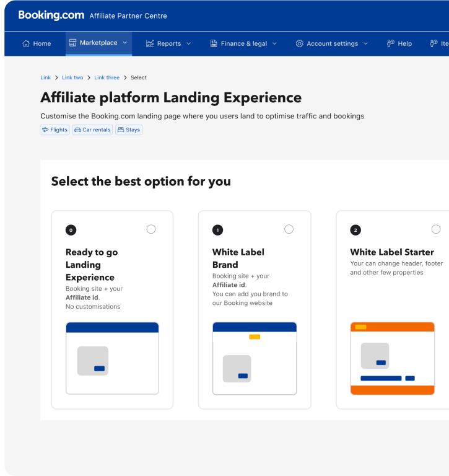The image size is (449, 476).
Task: Click the Car rentals tag chip
Action: pyautogui.click(x=92, y=130)
